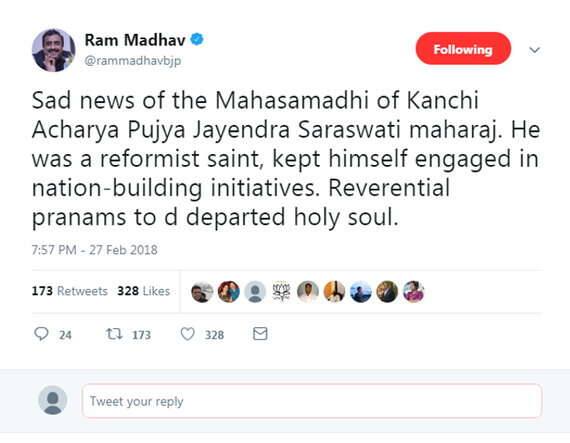Open Ram Madhav display name link
The height and width of the screenshot is (443, 570).
pos(135,40)
